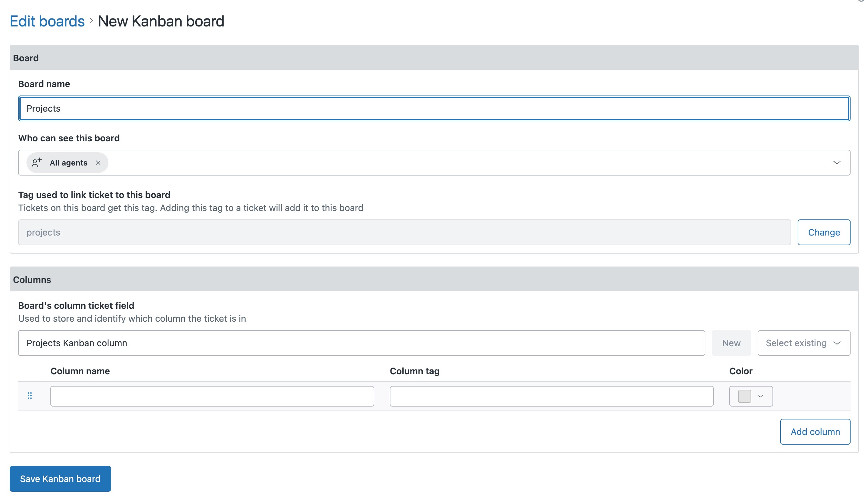
Task: Click the gray color swatch
Action: pyautogui.click(x=744, y=396)
